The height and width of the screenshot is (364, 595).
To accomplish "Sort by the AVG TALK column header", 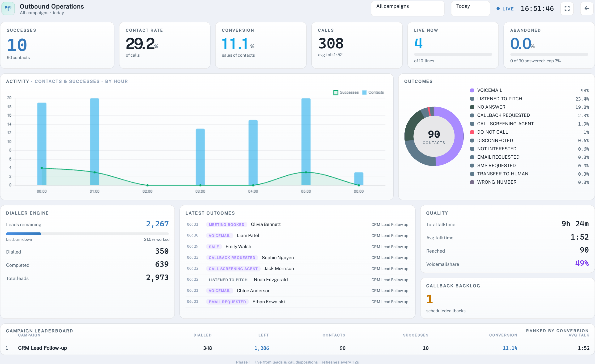I will coord(579,335).
